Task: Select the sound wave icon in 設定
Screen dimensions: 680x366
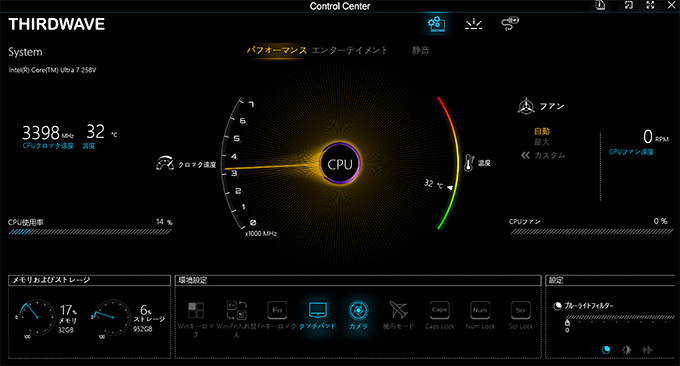Action: 647,350
